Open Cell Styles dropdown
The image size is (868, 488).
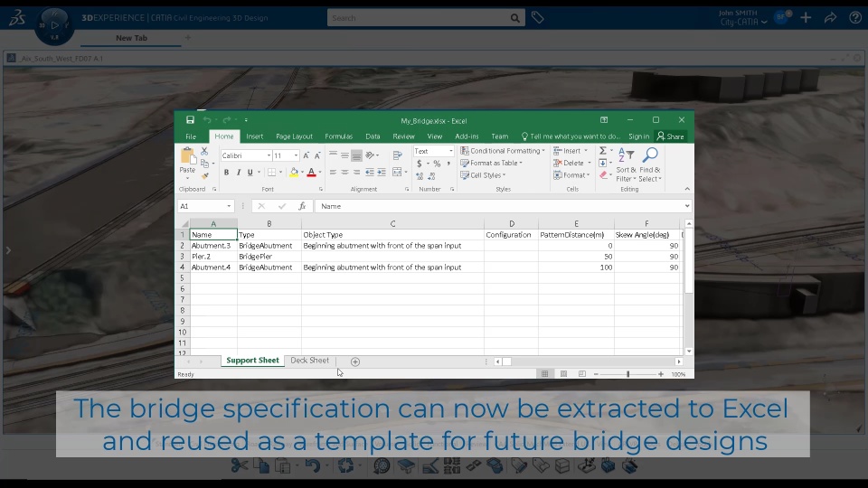click(x=483, y=174)
